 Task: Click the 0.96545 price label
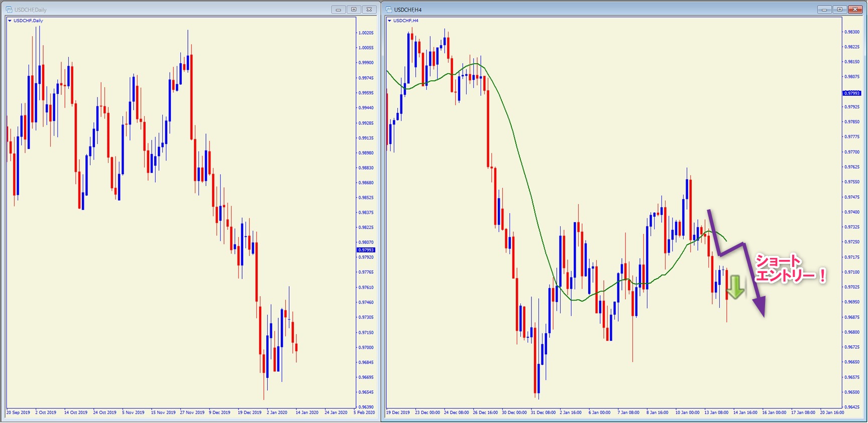[366, 392]
